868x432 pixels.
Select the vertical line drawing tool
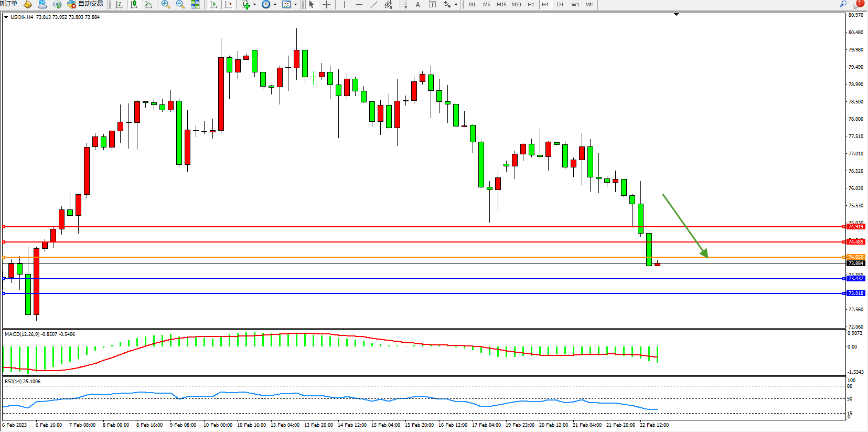pos(344,5)
